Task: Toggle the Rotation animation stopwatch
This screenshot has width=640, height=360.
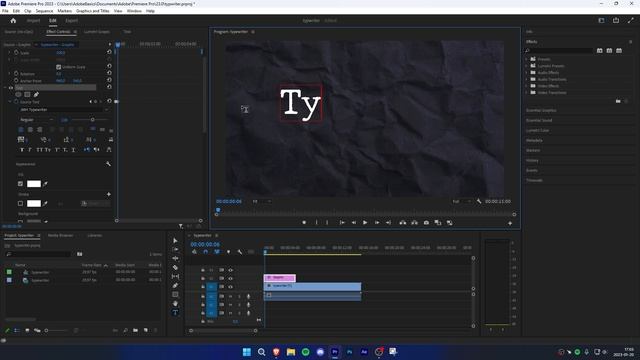Action: [16, 73]
